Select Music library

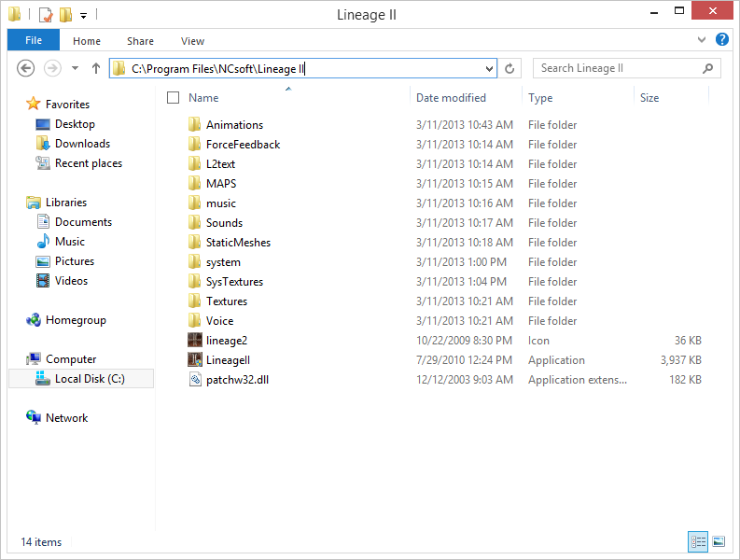pyautogui.click(x=70, y=242)
